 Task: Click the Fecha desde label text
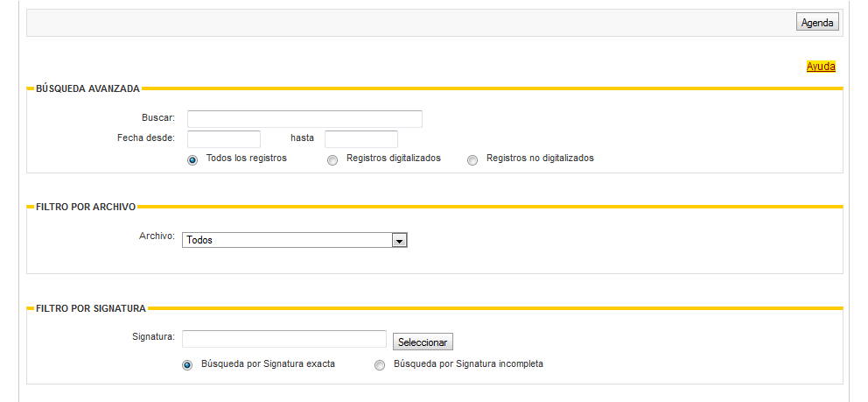146,138
